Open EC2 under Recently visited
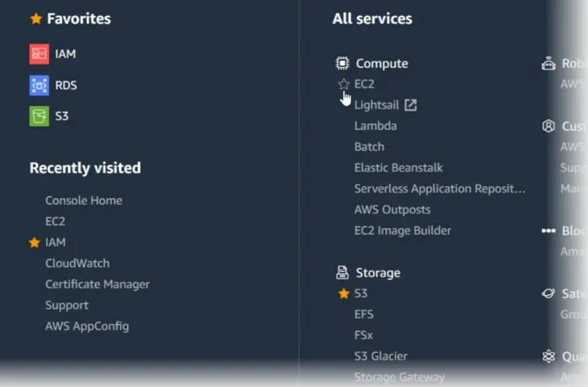Screen dimensions: 588x387 [55, 222]
